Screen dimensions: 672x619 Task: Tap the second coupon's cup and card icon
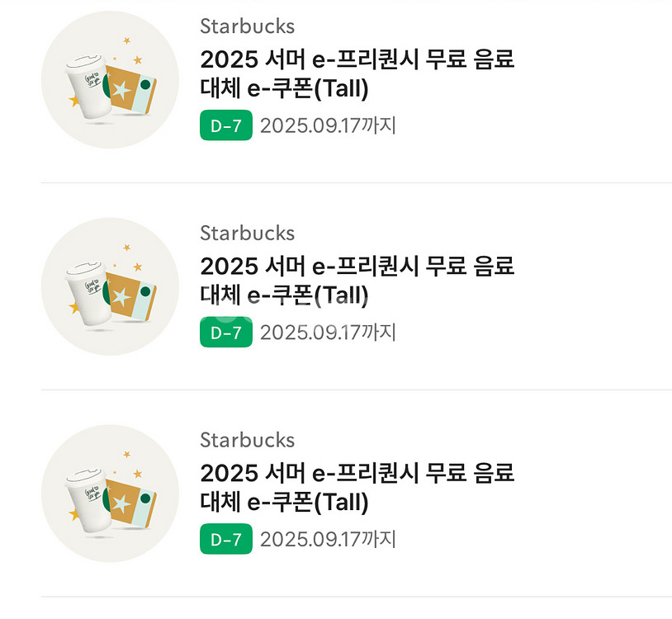[x=110, y=287]
